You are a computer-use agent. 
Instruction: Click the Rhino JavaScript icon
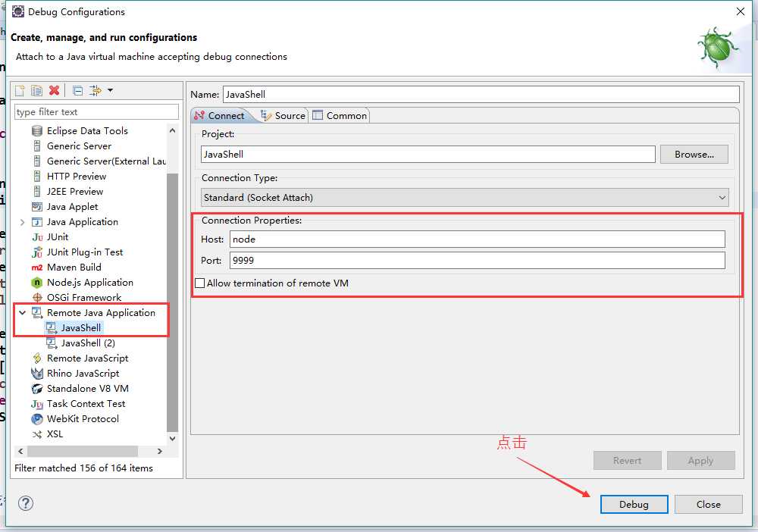click(x=37, y=374)
